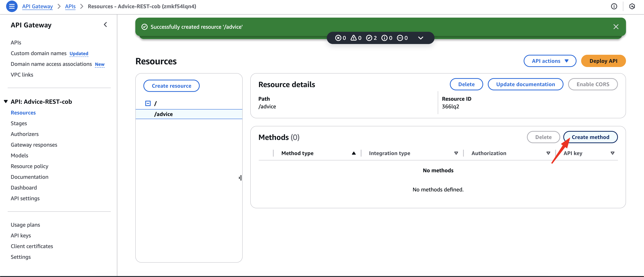644x277 pixels.
Task: Expand the notification status pill chevron
Action: [x=421, y=38]
